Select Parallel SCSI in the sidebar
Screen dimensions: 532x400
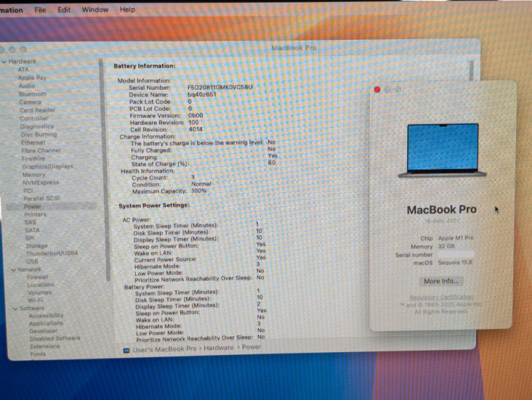click(x=41, y=198)
